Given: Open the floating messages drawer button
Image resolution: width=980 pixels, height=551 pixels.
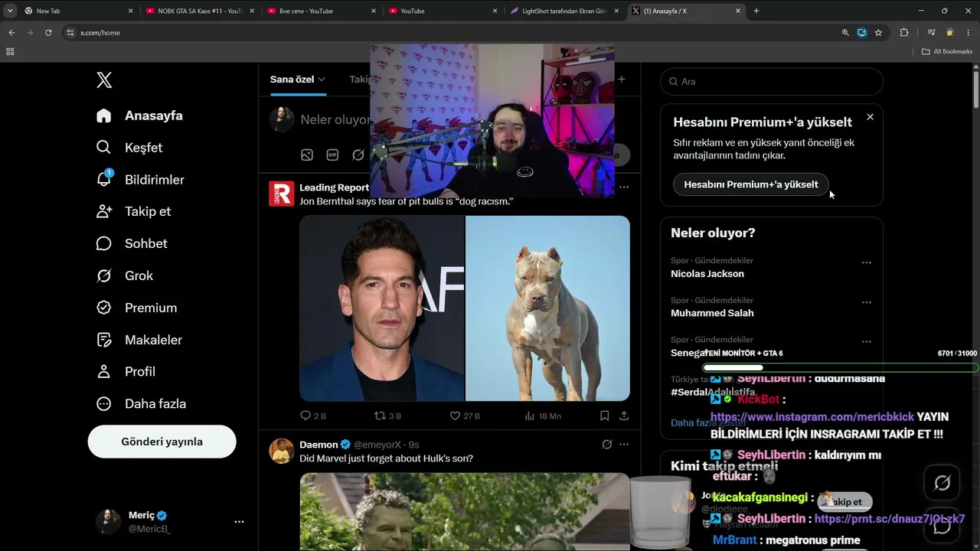Looking at the screenshot, I should pyautogui.click(x=942, y=526).
